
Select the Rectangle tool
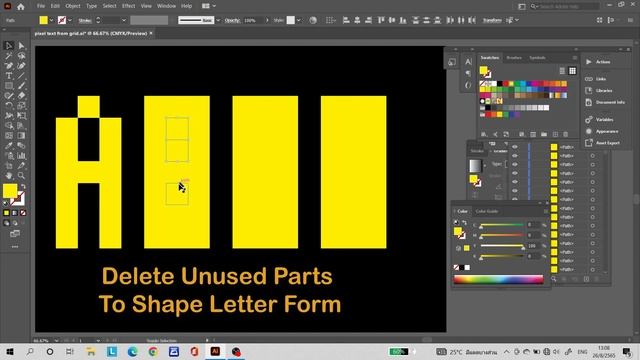point(9,86)
